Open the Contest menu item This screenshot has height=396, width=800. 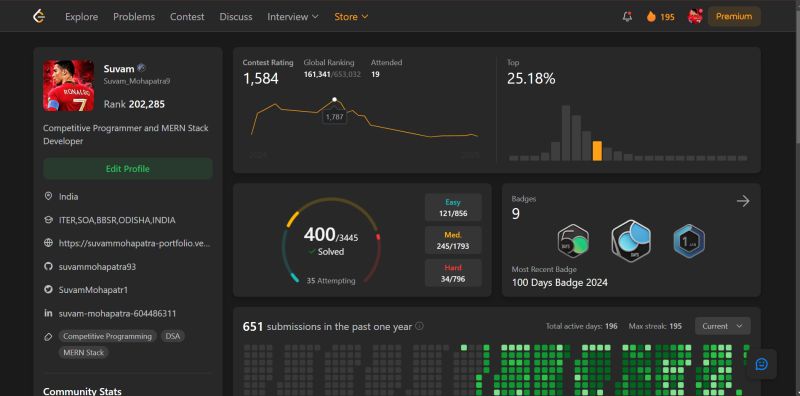187,17
